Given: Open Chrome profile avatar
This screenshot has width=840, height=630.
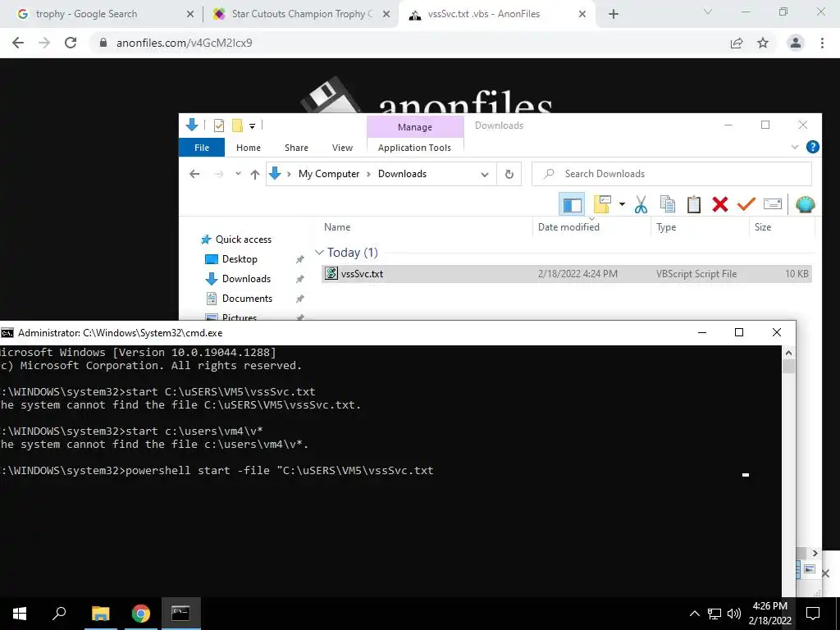Looking at the screenshot, I should click(796, 43).
